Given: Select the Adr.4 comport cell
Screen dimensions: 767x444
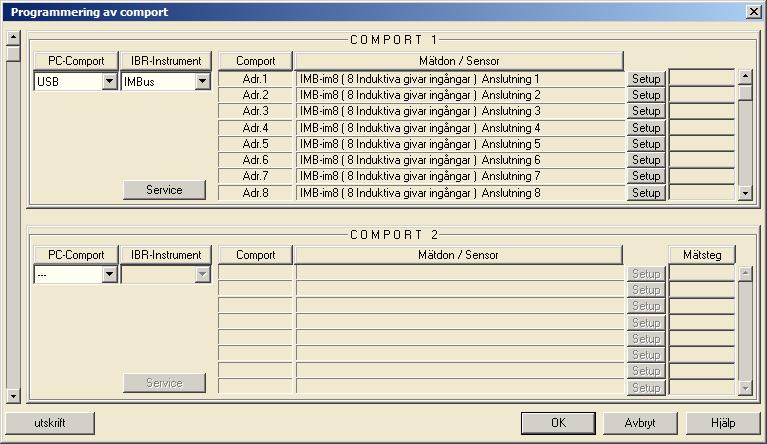Looking at the screenshot, I should 255,128.
